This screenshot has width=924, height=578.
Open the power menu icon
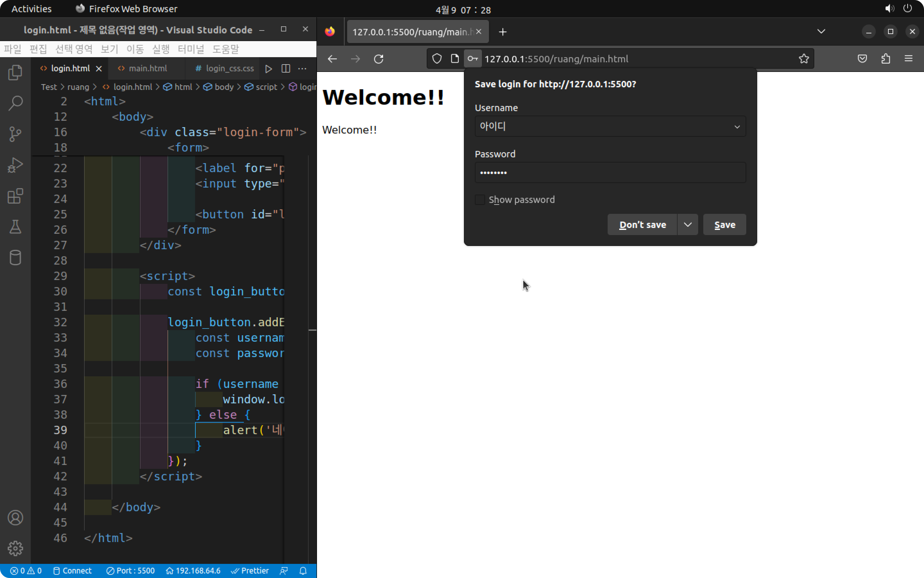click(908, 8)
